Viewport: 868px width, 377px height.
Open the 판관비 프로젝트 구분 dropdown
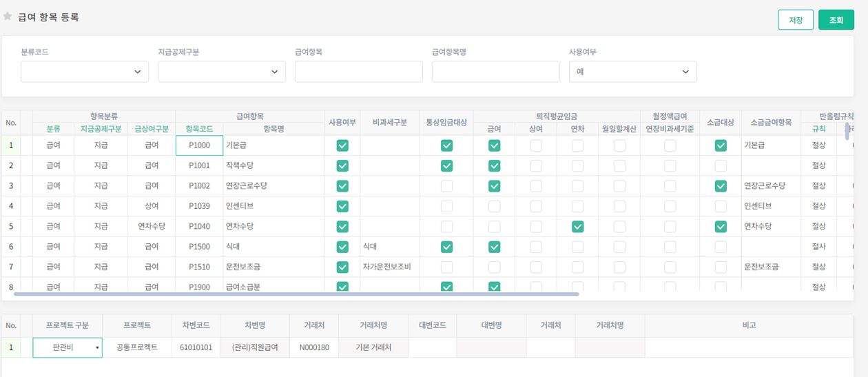pyautogui.click(x=68, y=347)
